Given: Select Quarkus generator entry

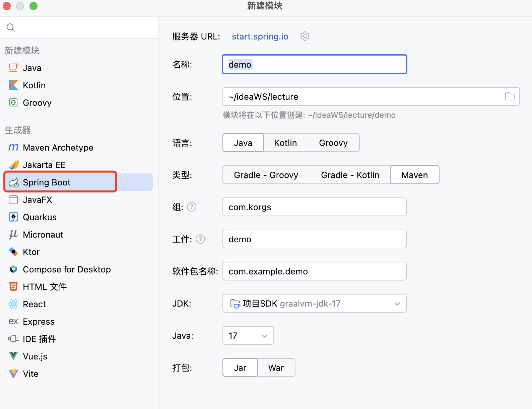Looking at the screenshot, I should (x=79, y=217).
